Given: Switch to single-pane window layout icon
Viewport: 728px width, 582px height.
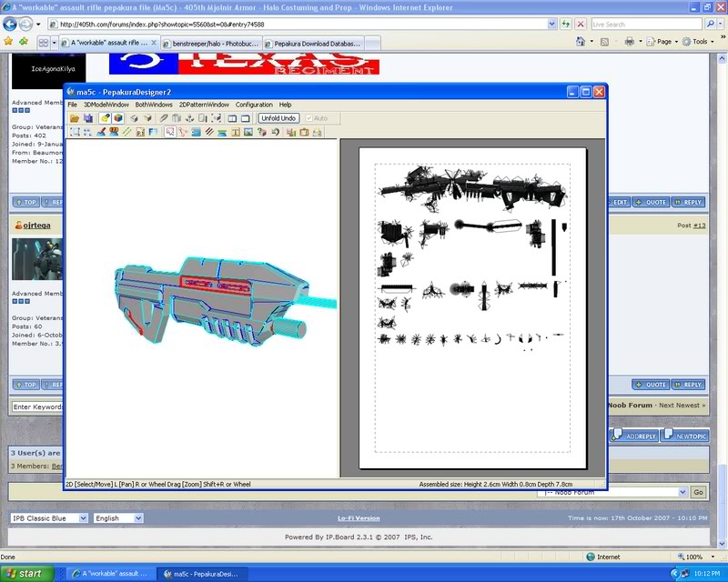Looking at the screenshot, I should pyautogui.click(x=246, y=118).
